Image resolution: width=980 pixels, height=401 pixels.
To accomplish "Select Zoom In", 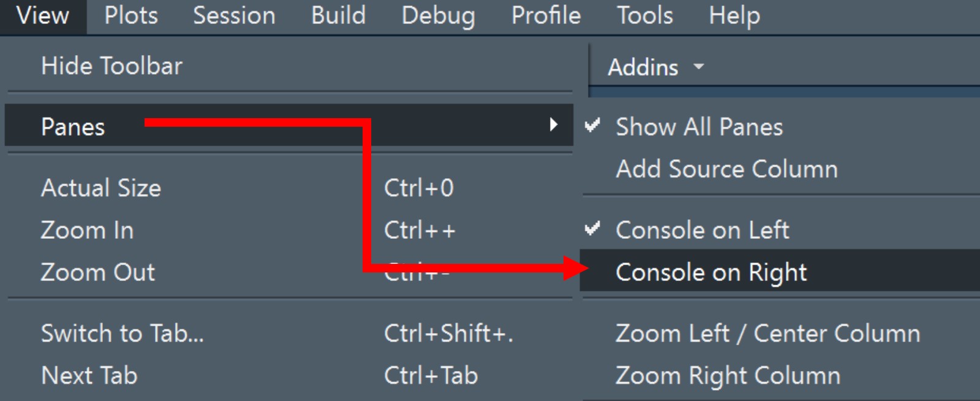I will tap(86, 230).
